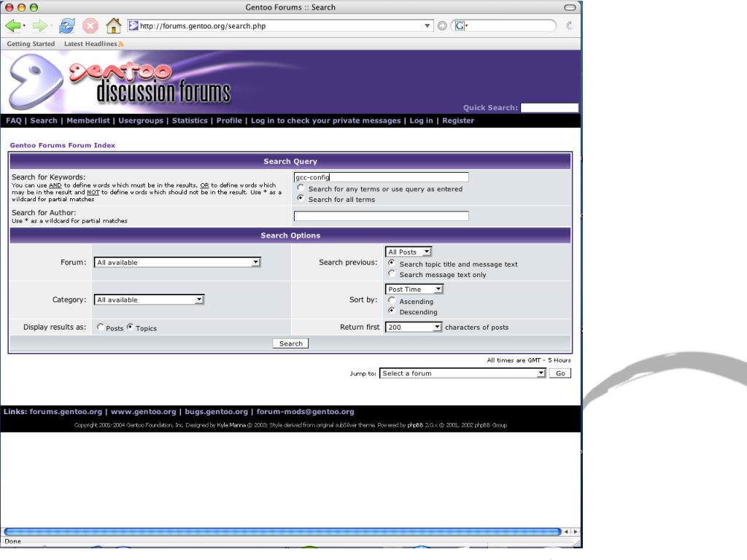
Task: Open FAQ in the forum navigation bar
Action: (14, 120)
